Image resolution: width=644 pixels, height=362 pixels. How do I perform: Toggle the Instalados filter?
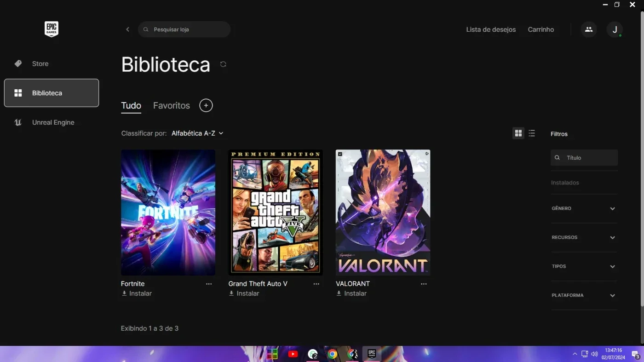565,183
